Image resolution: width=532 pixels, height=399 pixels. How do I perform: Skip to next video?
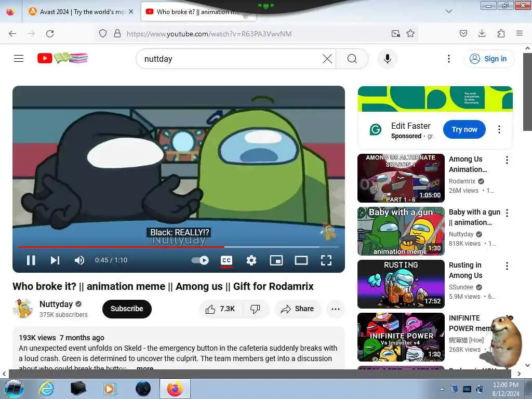[x=55, y=260]
